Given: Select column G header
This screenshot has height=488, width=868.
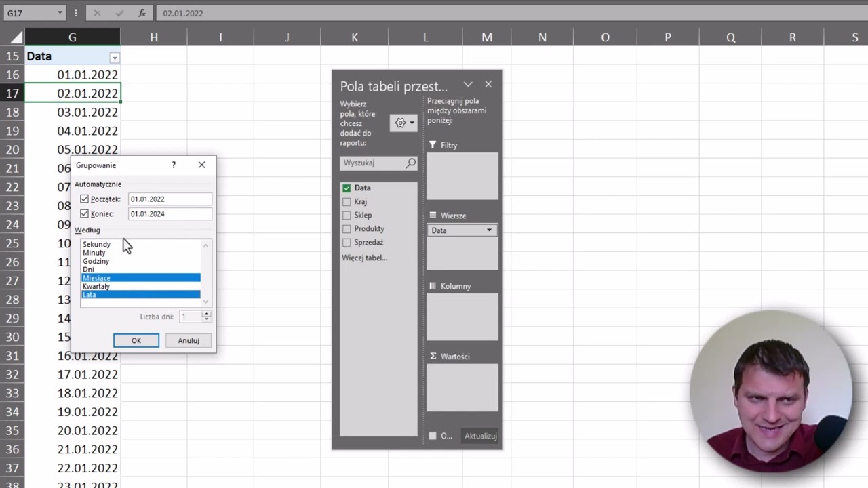Looking at the screenshot, I should coord(73,37).
